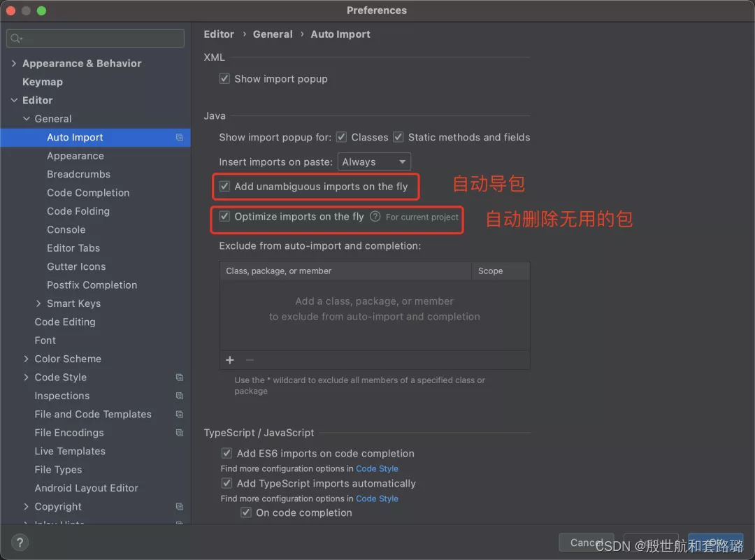Image resolution: width=755 pixels, height=560 pixels.
Task: Click General in the breadcrumb path
Action: tap(273, 34)
